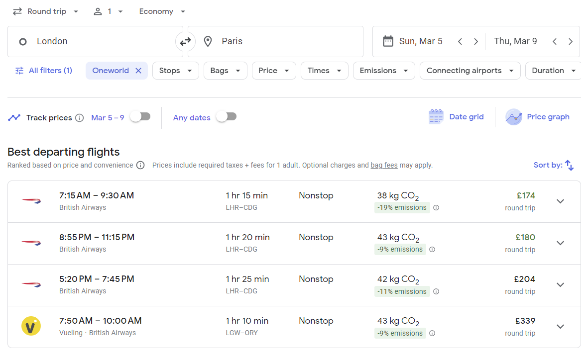Go to previous departure date
This screenshot has width=588, height=364.
[460, 42]
